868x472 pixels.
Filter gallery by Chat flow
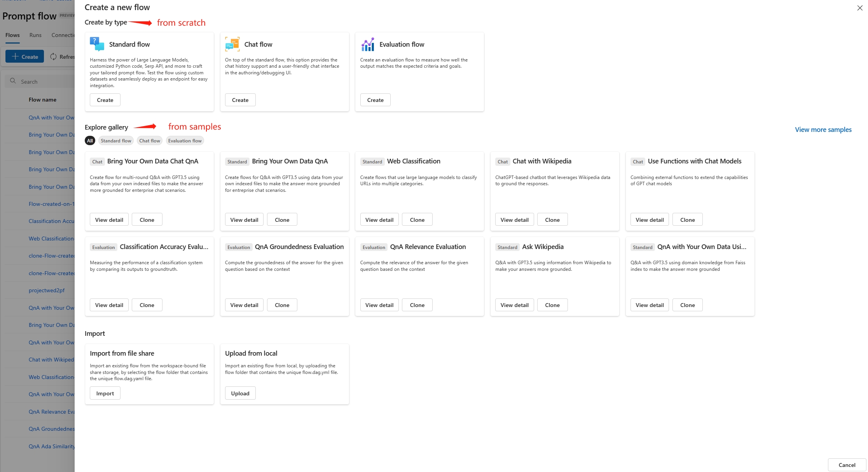(x=150, y=141)
